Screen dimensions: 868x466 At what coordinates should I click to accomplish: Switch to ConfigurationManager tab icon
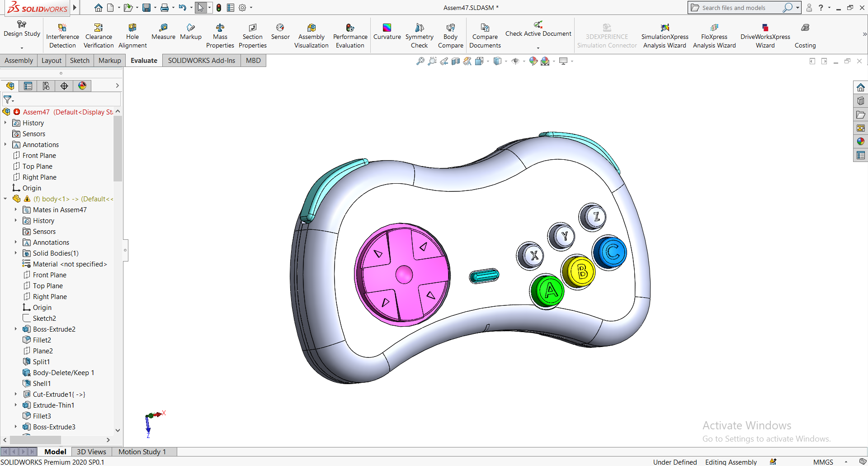tap(46, 86)
